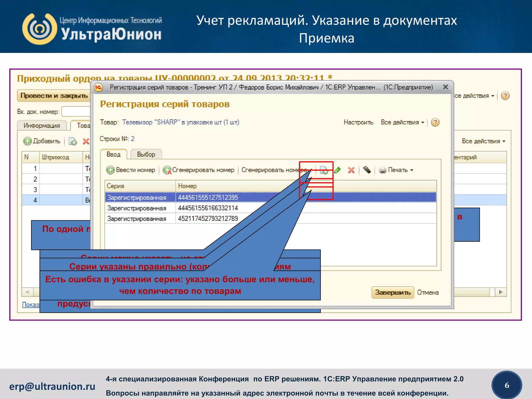
Task: Click Отмена in the series dialog
Action: (428, 292)
